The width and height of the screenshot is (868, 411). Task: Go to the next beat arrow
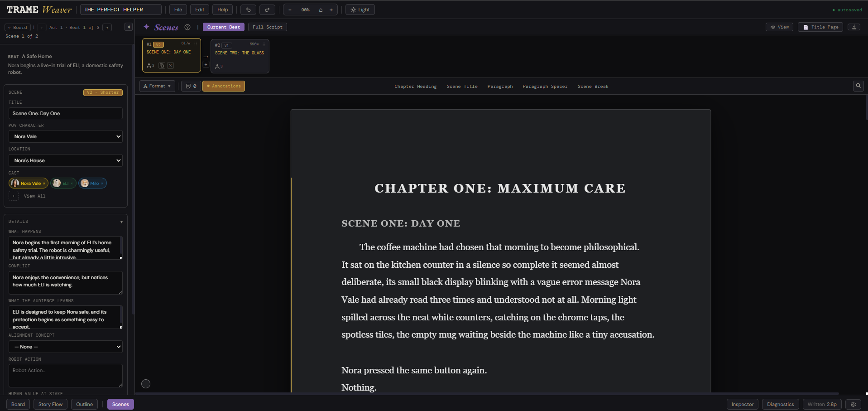(x=107, y=28)
